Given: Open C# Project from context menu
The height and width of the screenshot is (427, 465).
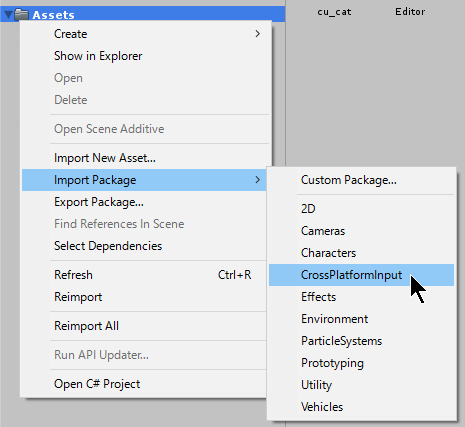Looking at the screenshot, I should click(x=97, y=384).
